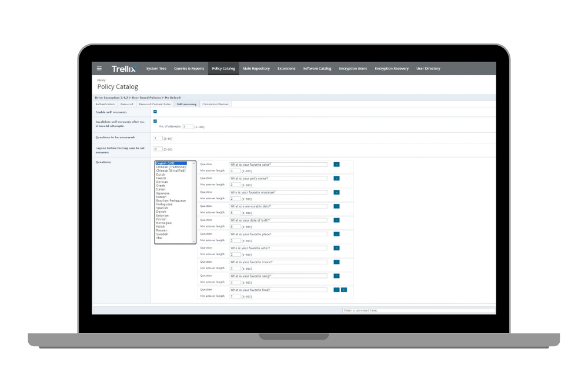Open System Tree in top navigation
This screenshot has height=392, width=588.
click(x=156, y=69)
